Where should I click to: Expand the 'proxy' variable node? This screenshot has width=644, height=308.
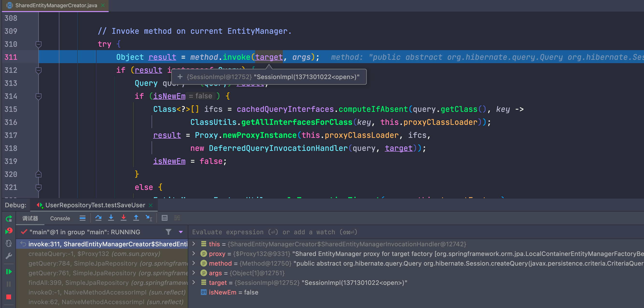coord(194,253)
